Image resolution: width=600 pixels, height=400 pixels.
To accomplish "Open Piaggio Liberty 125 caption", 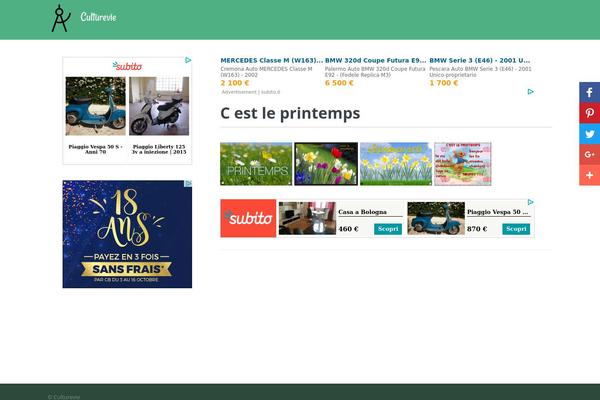I will 159,149.
